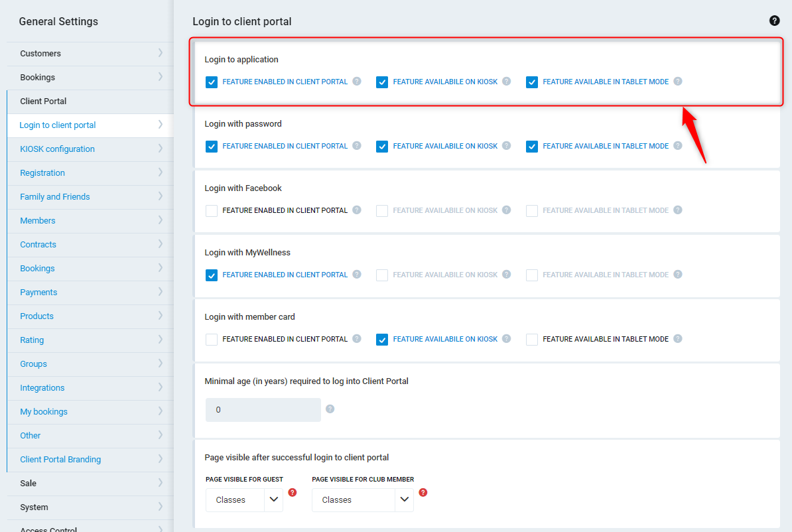792x532 pixels.
Task: Uncheck Login with MyWellness client portal feature
Action: coord(212,275)
